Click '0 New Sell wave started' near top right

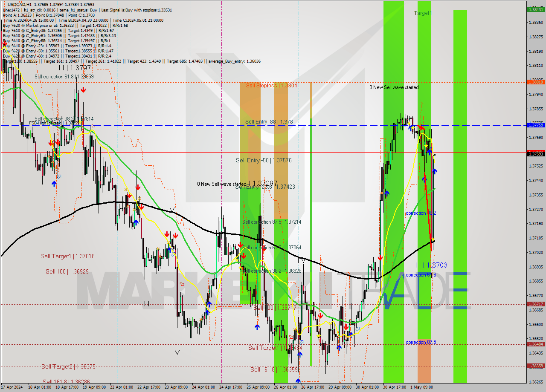coord(394,87)
